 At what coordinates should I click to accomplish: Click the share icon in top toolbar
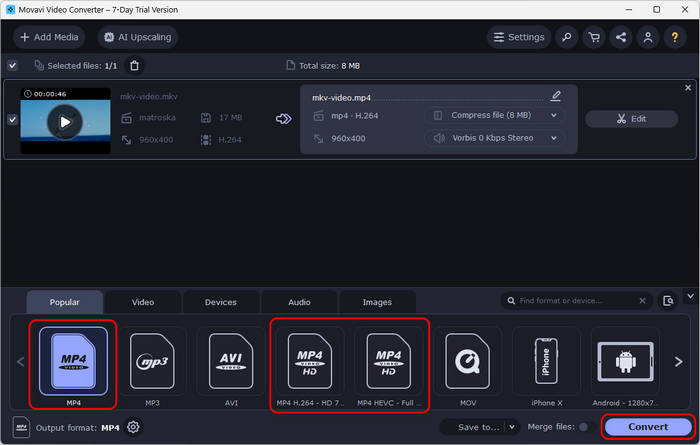pos(621,37)
